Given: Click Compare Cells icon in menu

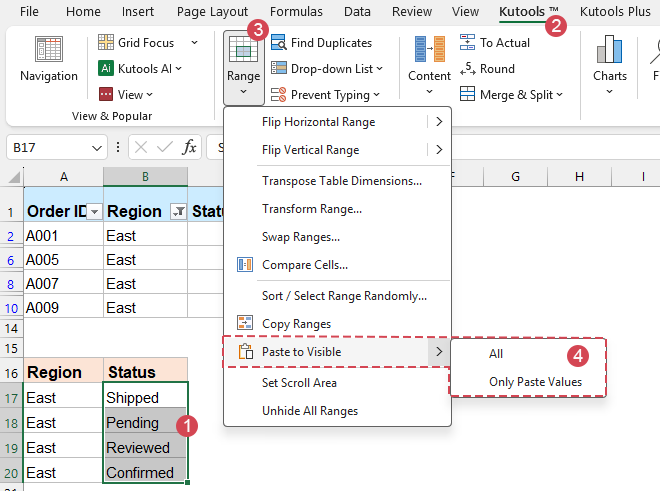Looking at the screenshot, I should (x=245, y=265).
